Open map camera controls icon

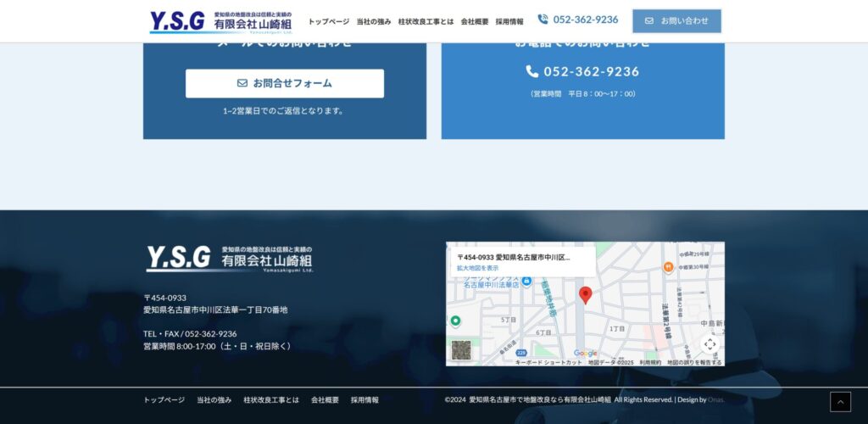click(710, 344)
